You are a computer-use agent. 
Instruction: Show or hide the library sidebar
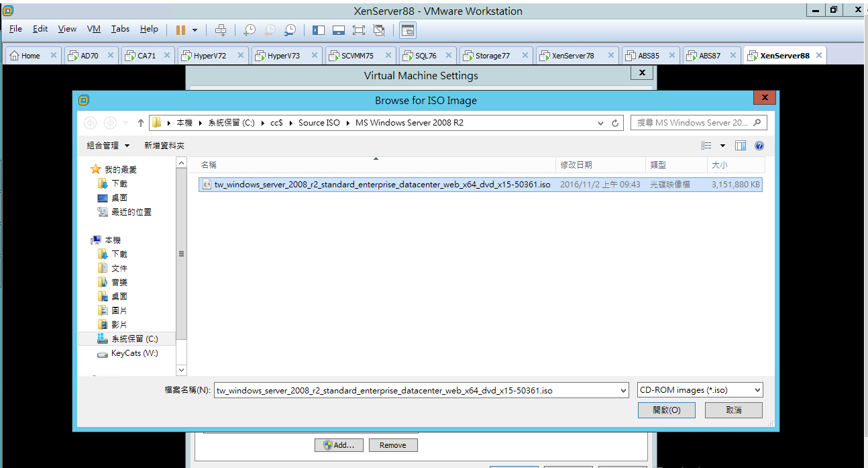pyautogui.click(x=319, y=30)
